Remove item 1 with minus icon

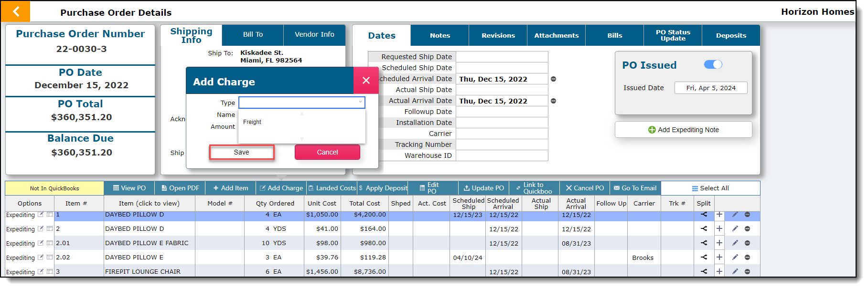coord(747,215)
